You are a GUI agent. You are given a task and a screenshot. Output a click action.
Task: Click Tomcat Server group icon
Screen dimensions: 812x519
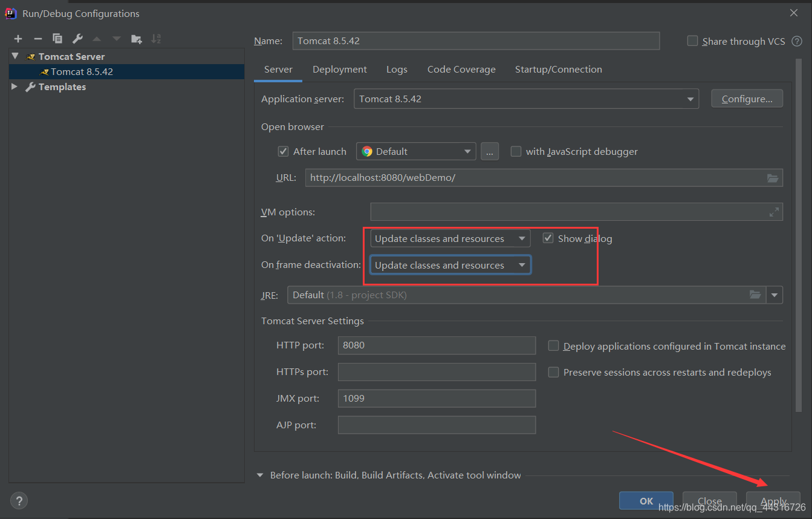[x=31, y=56]
